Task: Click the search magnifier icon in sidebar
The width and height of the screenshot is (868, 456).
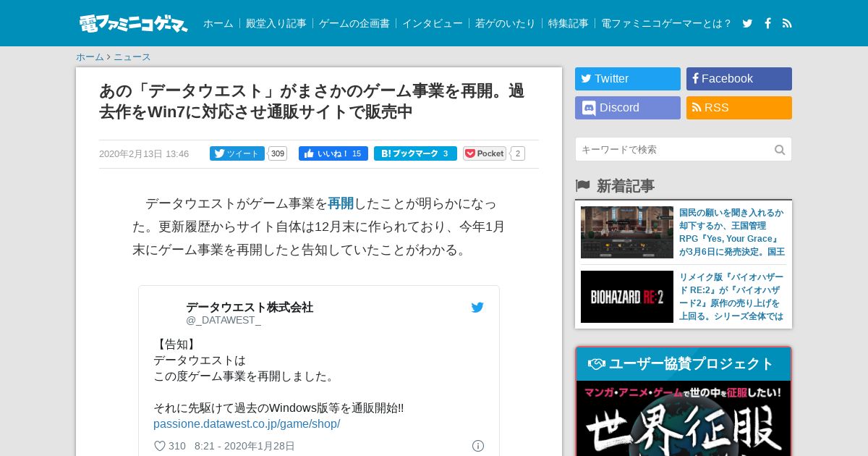Action: click(780, 150)
